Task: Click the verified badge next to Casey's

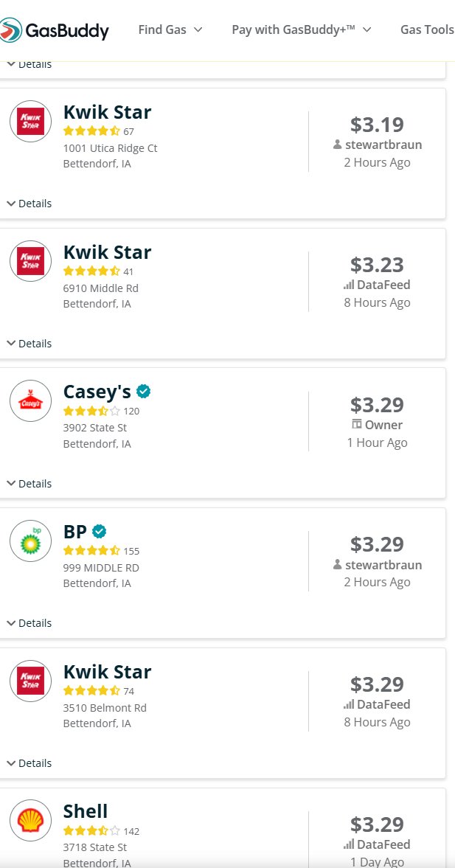Action: click(144, 392)
